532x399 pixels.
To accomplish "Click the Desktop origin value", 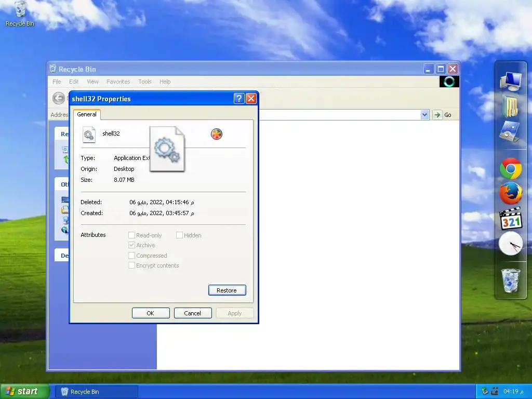I will coord(124,169).
